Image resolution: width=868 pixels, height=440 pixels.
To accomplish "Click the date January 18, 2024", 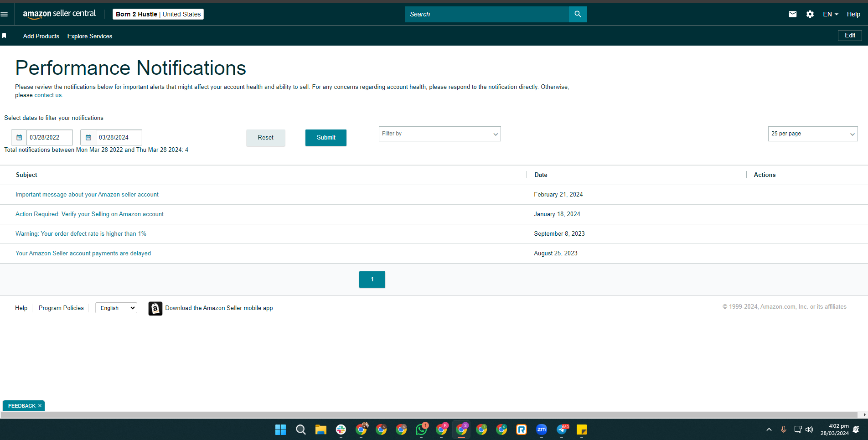I will click(557, 214).
